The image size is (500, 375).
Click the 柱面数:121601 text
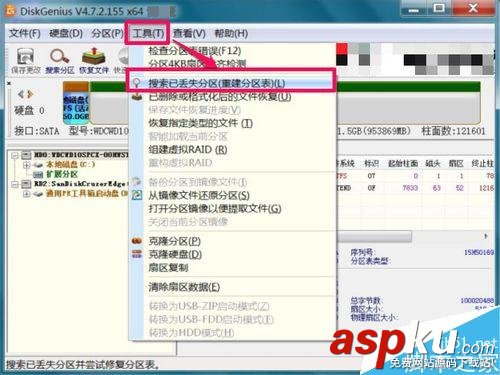pyautogui.click(x=454, y=131)
